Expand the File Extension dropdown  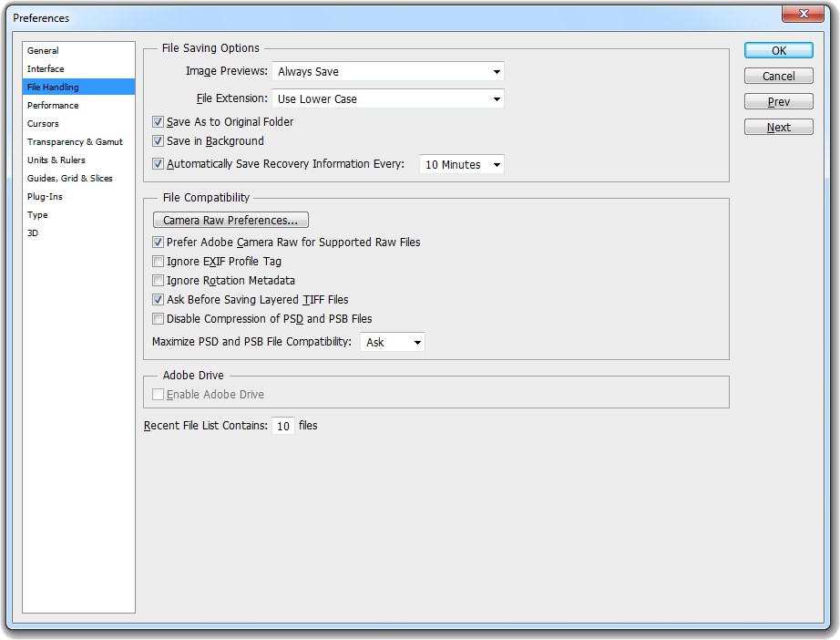pyautogui.click(x=388, y=99)
